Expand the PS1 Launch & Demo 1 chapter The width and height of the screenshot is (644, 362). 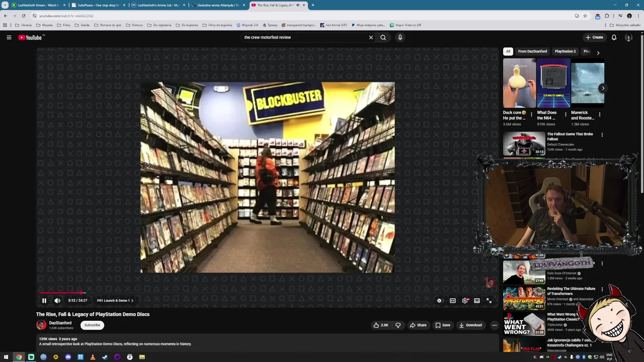[115, 301]
